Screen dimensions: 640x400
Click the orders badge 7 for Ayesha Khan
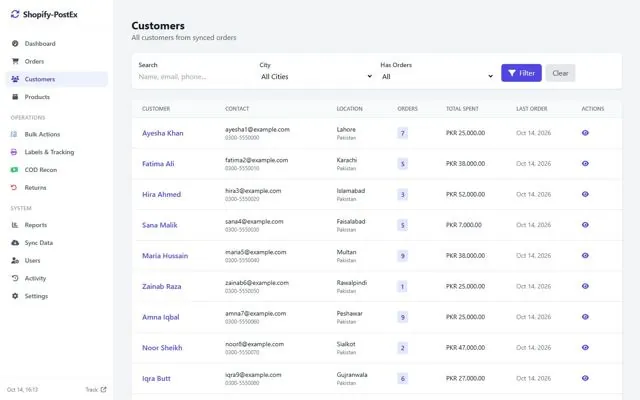[402, 133]
